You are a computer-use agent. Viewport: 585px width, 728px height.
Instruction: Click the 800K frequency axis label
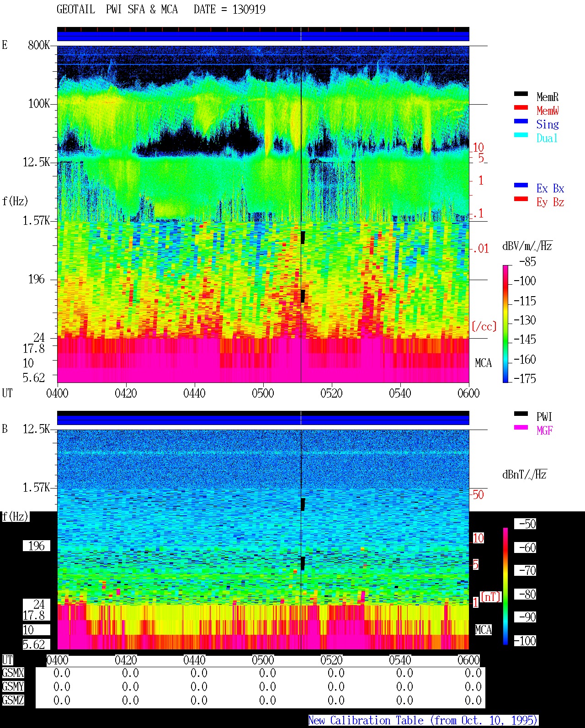pyautogui.click(x=39, y=45)
